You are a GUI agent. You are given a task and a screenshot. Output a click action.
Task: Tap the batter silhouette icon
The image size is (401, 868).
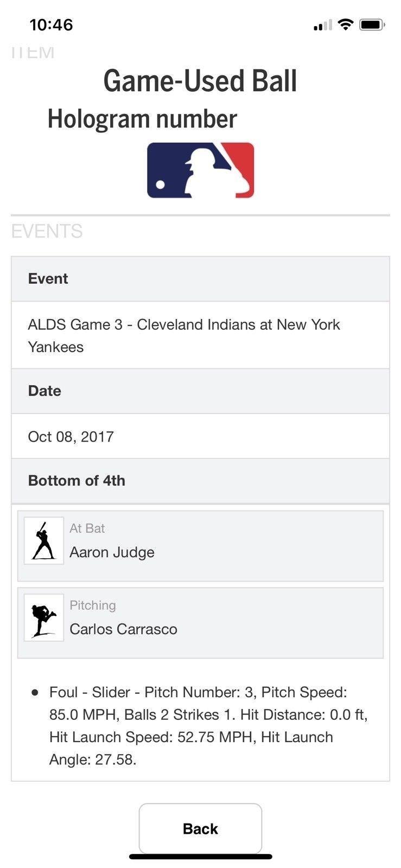(x=44, y=540)
